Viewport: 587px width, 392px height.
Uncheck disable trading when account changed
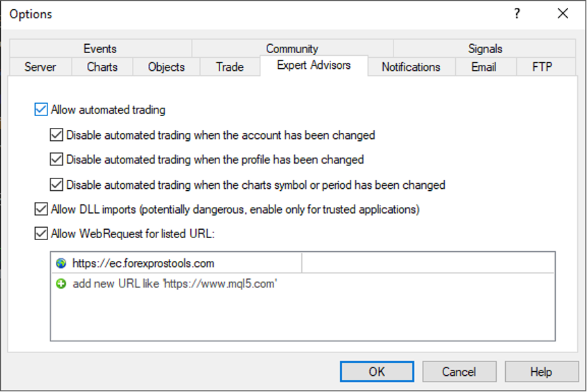(56, 136)
